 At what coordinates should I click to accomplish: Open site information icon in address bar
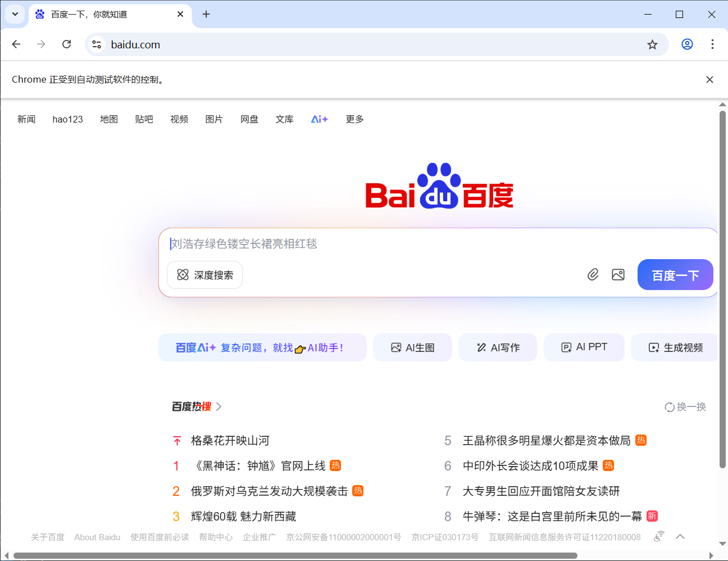[x=97, y=44]
